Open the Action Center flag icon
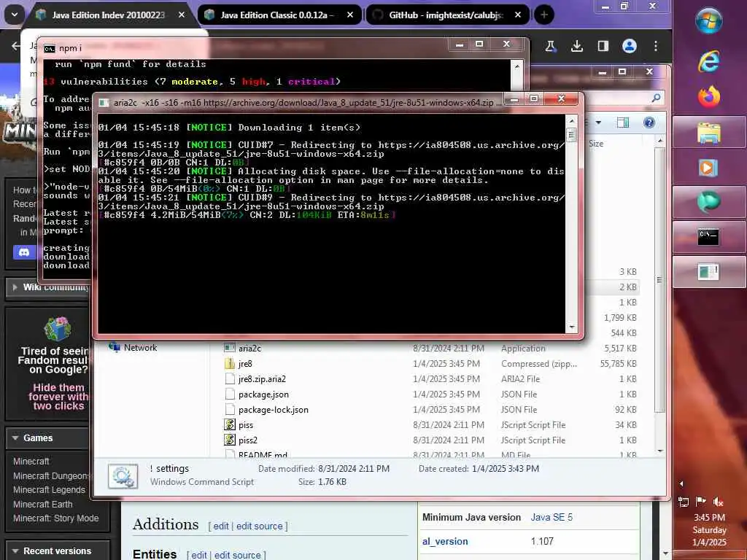747x560 pixels. point(700,502)
